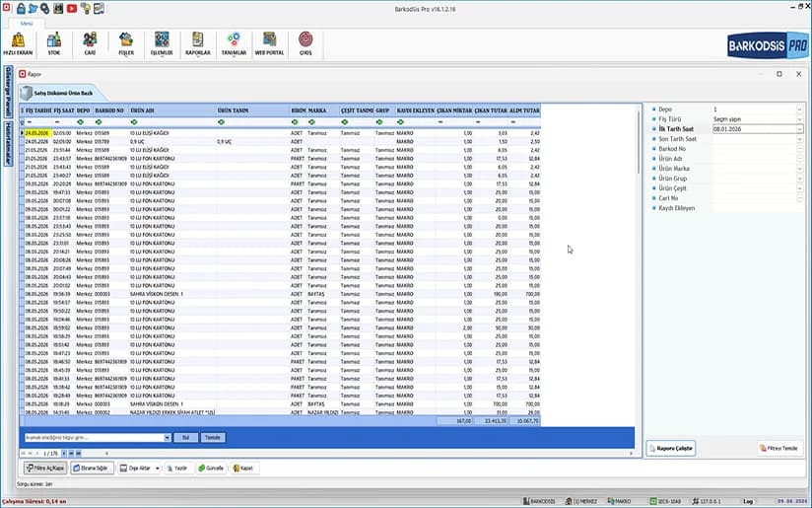Click the green license code status icon
The image size is (812, 508).
pyautogui.click(x=653, y=501)
